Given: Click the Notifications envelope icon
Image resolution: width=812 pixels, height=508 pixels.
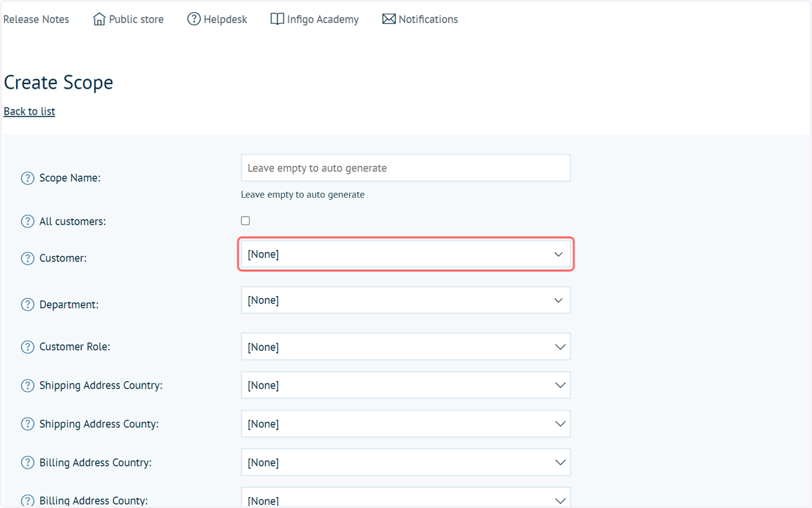Looking at the screenshot, I should pyautogui.click(x=388, y=19).
